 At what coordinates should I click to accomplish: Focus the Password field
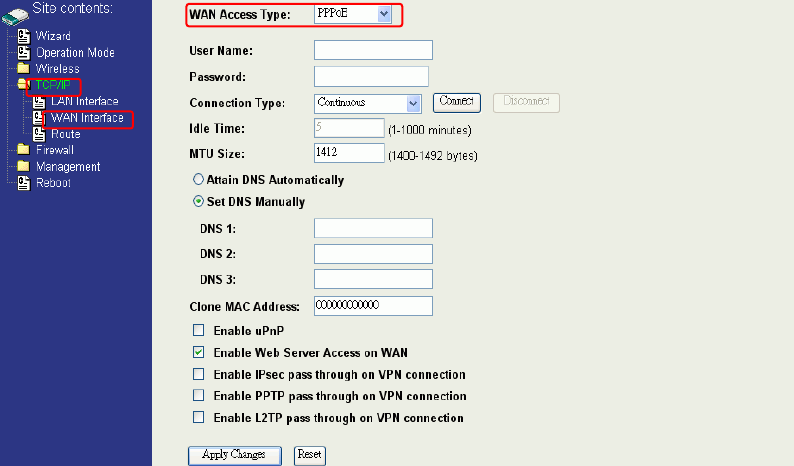371,76
